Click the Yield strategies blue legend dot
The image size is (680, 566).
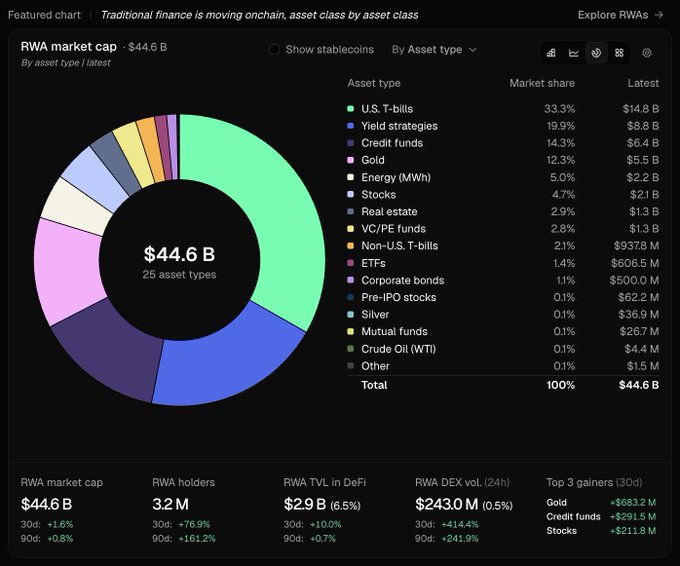[350, 126]
